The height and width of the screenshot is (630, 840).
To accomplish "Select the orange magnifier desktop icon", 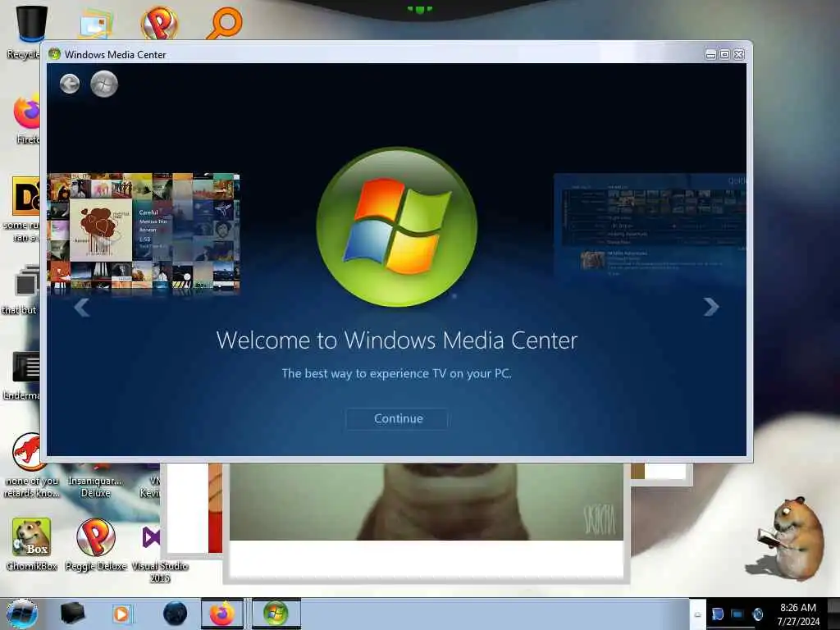I will point(225,23).
